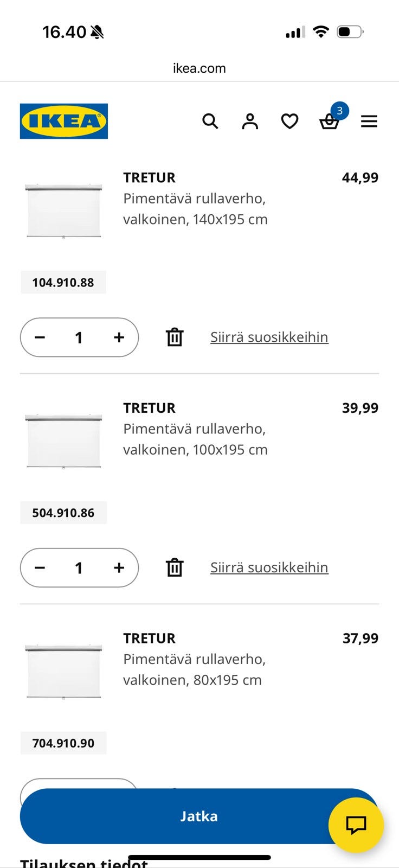Move 100x195 cm blind to favorites link
The image size is (399, 868).
(x=269, y=567)
